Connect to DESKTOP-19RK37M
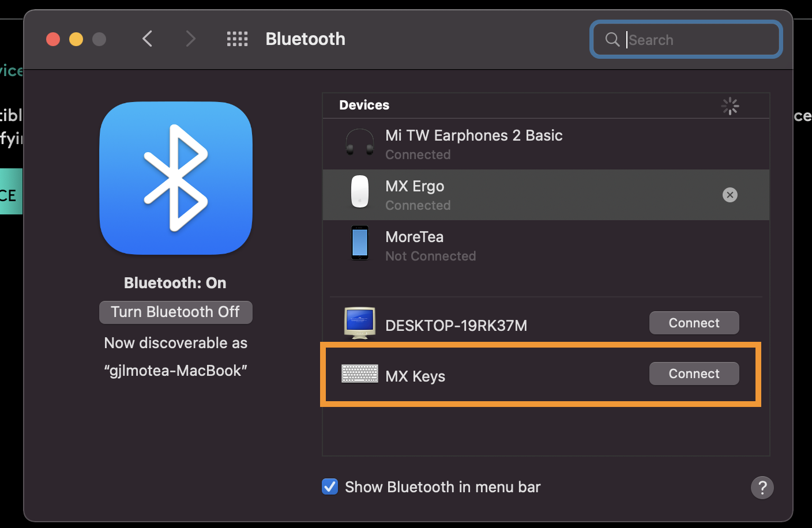 coord(694,323)
